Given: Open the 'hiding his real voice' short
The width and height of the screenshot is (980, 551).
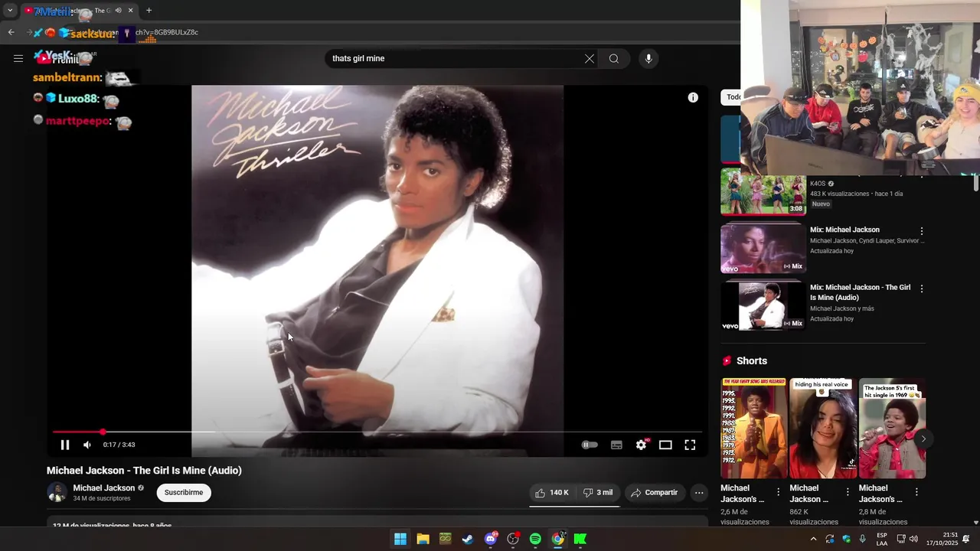Looking at the screenshot, I should click(823, 429).
